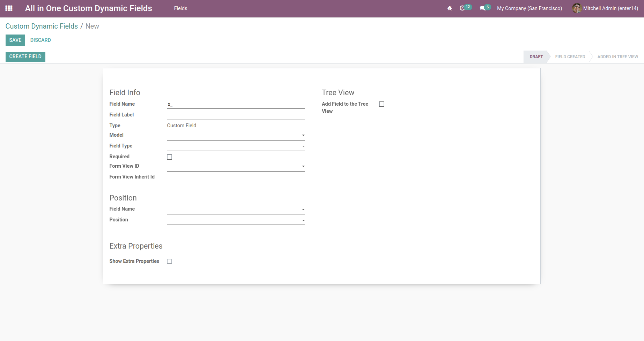The width and height of the screenshot is (644, 341).
Task: Select the Draft status stage
Action: (x=536, y=57)
